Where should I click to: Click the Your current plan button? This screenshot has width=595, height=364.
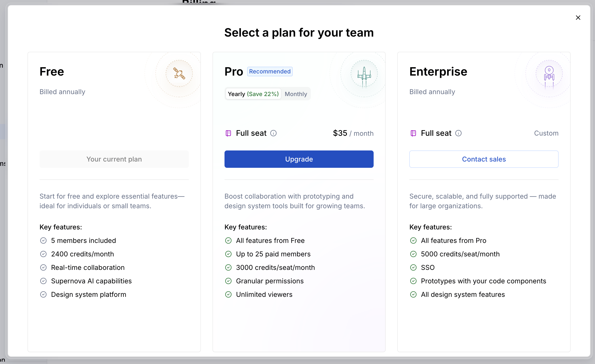point(114,159)
